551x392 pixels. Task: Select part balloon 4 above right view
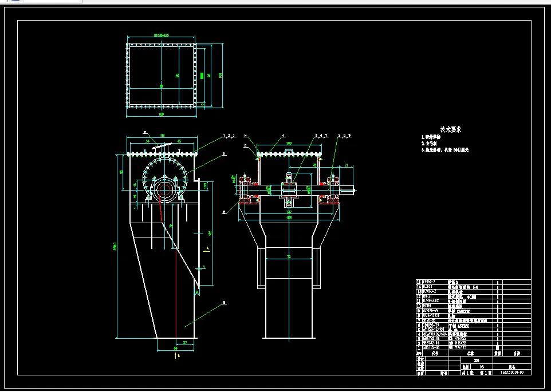pyautogui.click(x=283, y=136)
